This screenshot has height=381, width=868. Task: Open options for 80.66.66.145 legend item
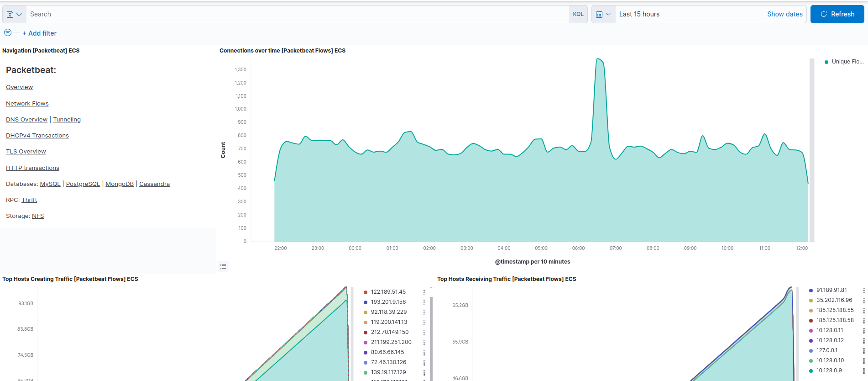[x=424, y=352]
